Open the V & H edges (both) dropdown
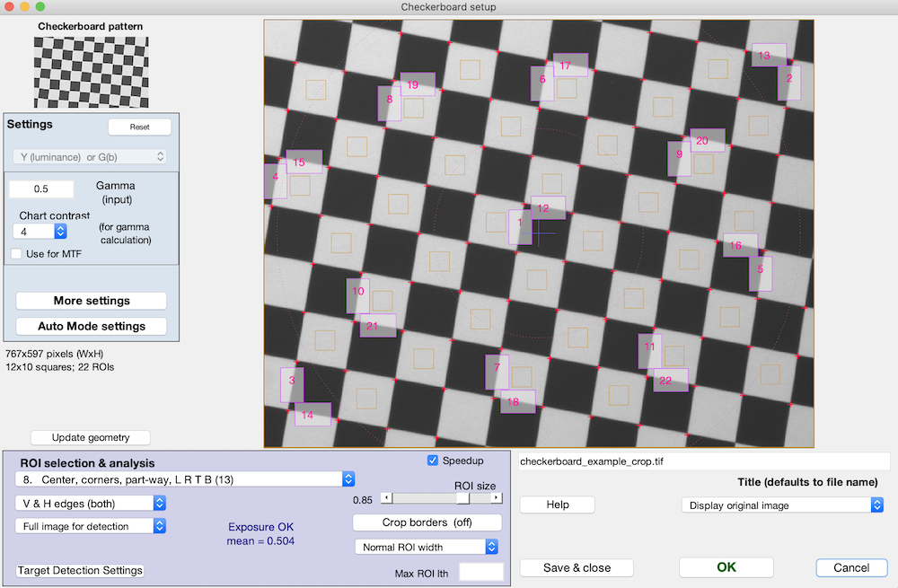 tap(91, 504)
